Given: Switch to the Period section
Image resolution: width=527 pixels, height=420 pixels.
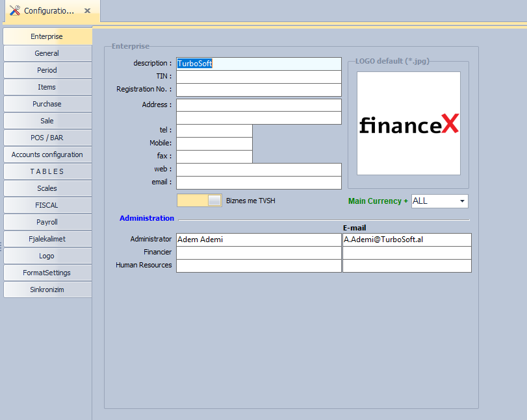Looking at the screenshot, I should coord(47,70).
